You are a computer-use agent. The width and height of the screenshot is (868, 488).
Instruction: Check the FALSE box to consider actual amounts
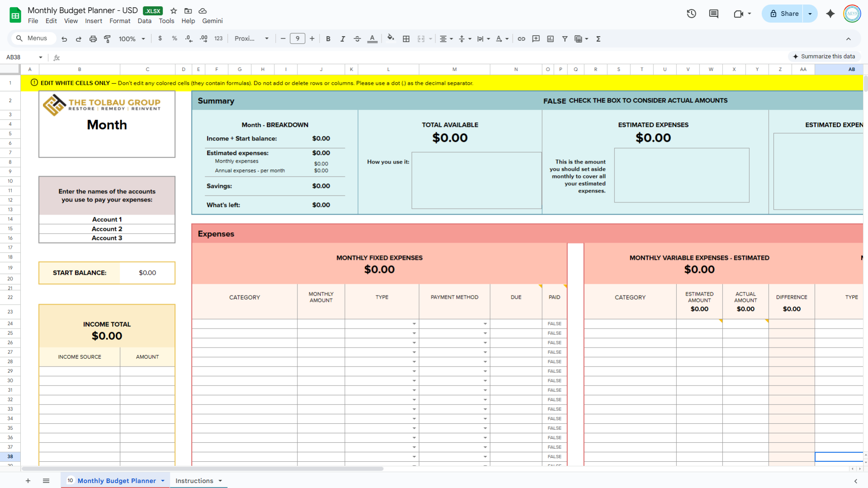click(x=555, y=101)
